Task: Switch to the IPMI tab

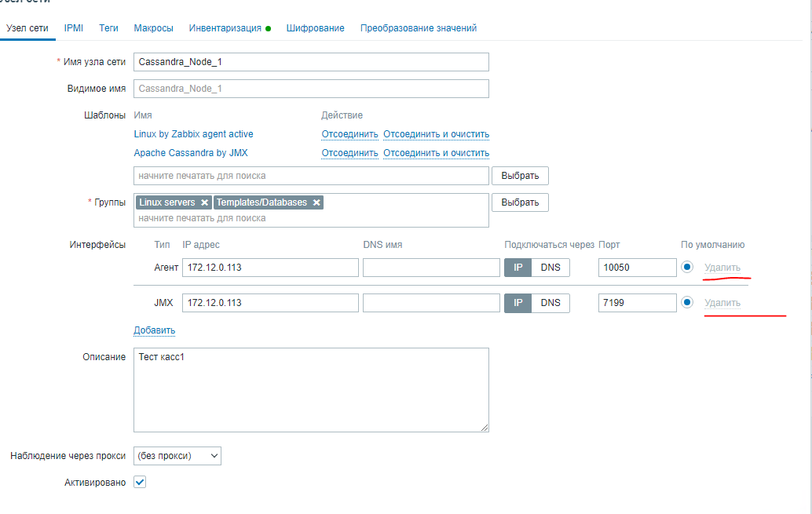Action: [x=74, y=27]
